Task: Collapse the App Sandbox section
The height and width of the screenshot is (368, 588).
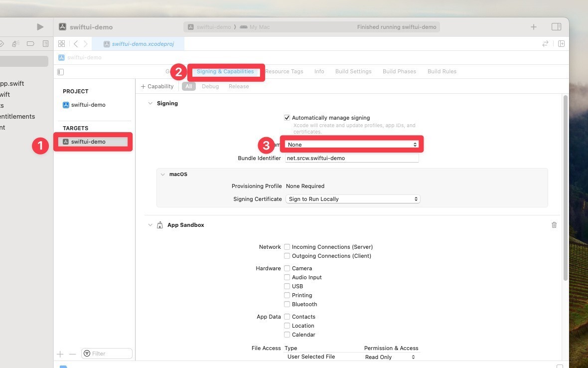Action: (150, 225)
